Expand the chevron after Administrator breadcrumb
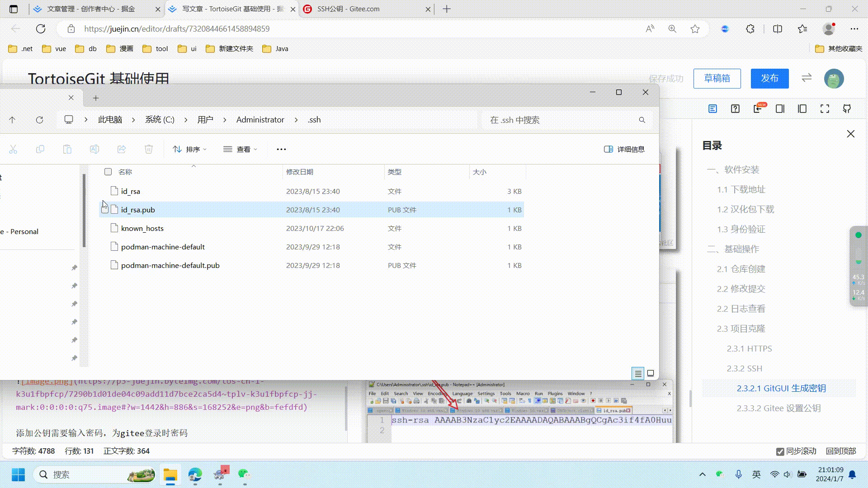 [x=296, y=120]
